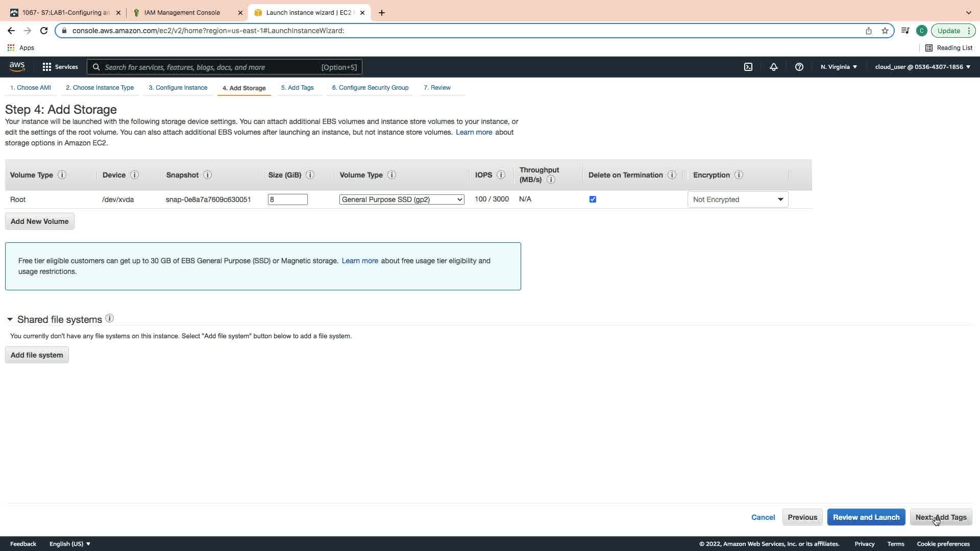Click the Encryption info icon

pyautogui.click(x=739, y=175)
